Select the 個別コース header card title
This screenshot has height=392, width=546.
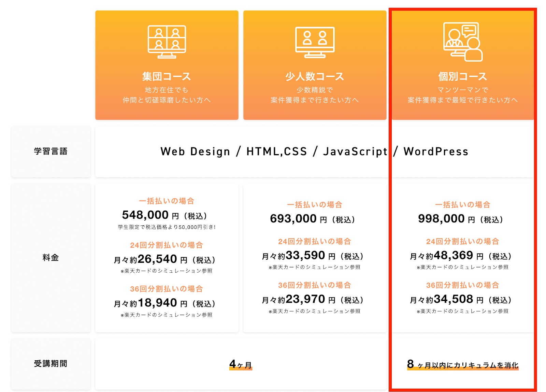point(463,76)
